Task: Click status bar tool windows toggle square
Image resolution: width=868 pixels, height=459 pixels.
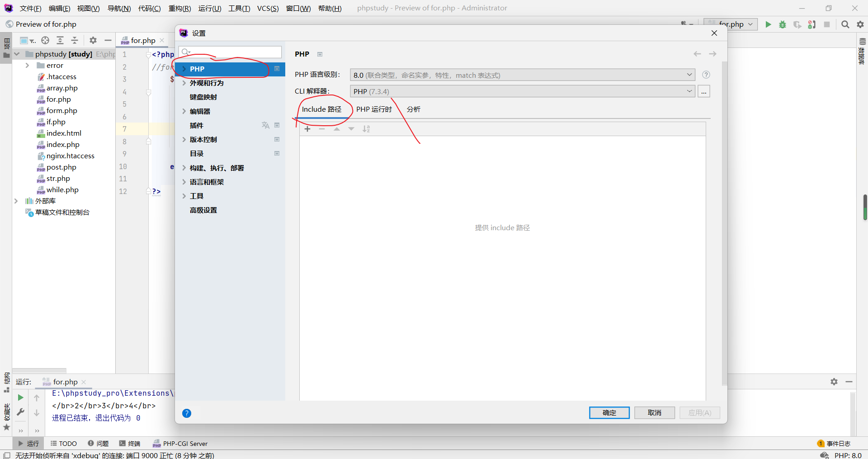Action: click(x=7, y=455)
